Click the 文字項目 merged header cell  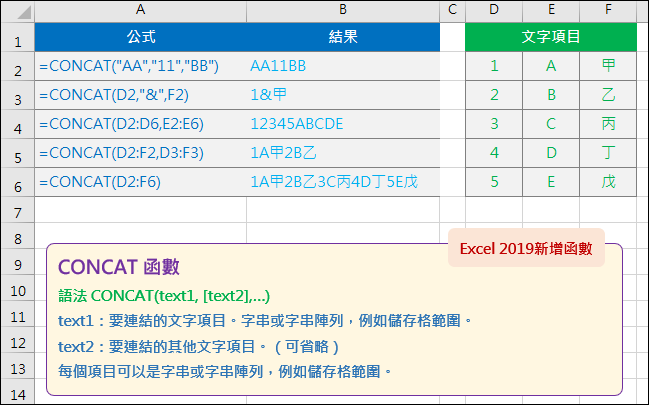551,37
